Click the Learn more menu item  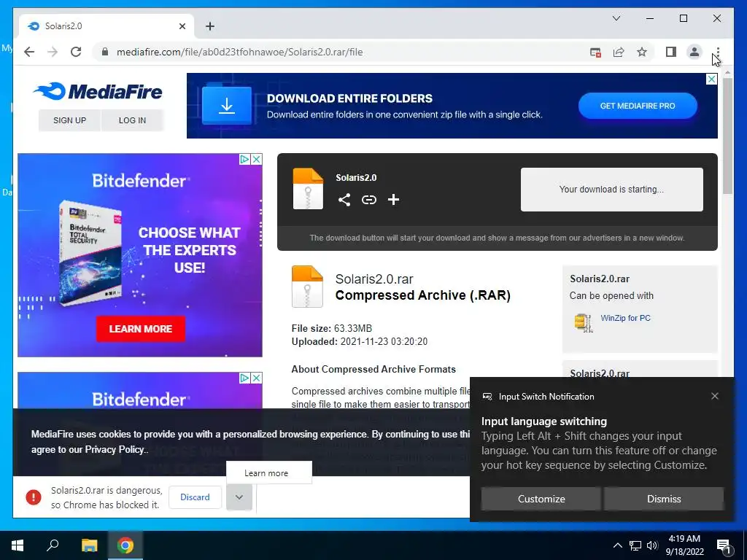click(x=269, y=472)
